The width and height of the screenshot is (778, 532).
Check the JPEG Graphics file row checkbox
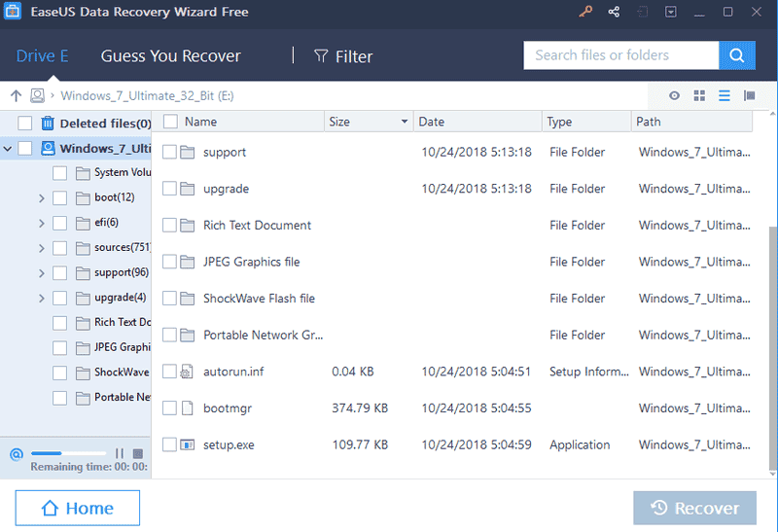(169, 262)
